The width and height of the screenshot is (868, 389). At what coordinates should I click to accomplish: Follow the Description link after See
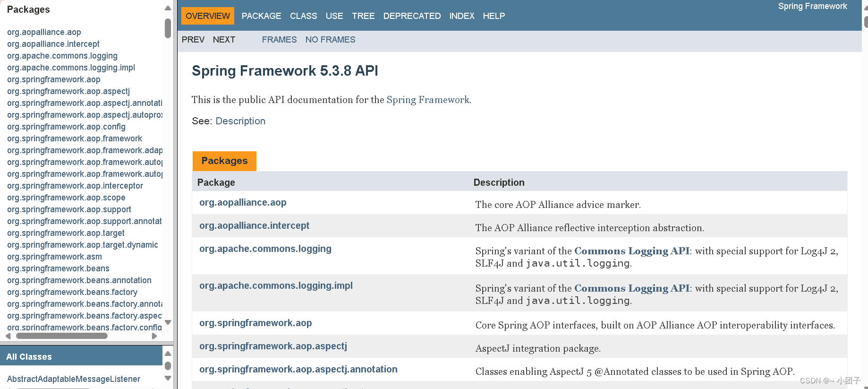(240, 121)
